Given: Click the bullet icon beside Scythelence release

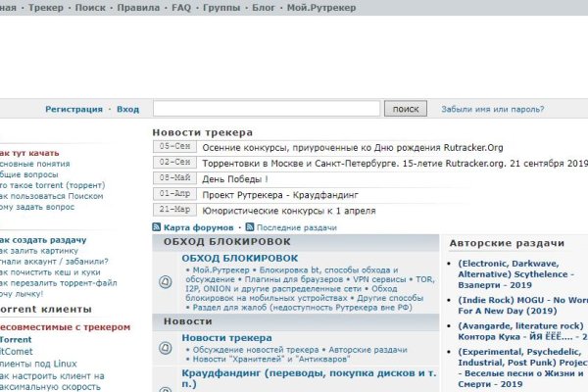Looking at the screenshot, I should pos(450,264).
